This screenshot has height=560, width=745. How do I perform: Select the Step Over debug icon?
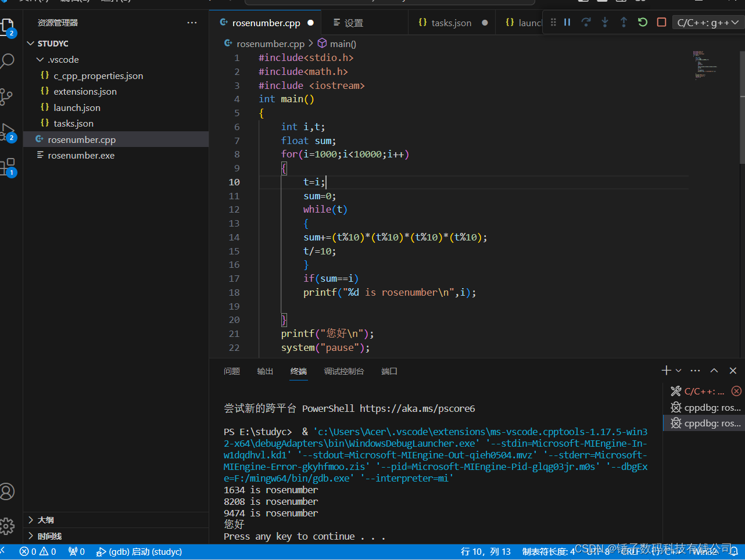tap(586, 22)
